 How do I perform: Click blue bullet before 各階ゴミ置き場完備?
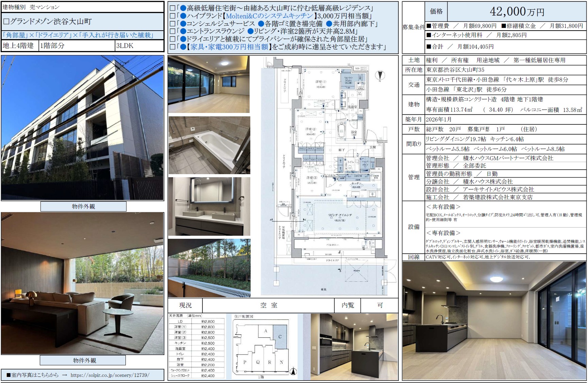pyautogui.click(x=261, y=24)
